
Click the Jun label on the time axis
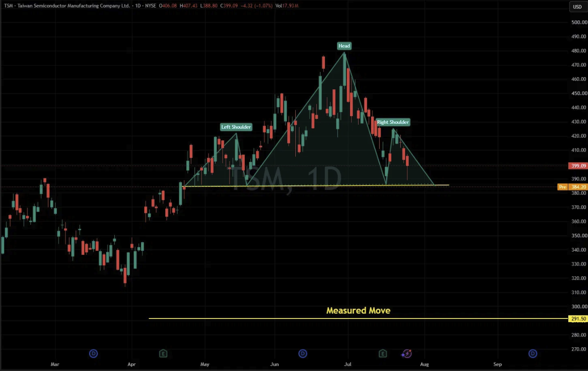275,364
